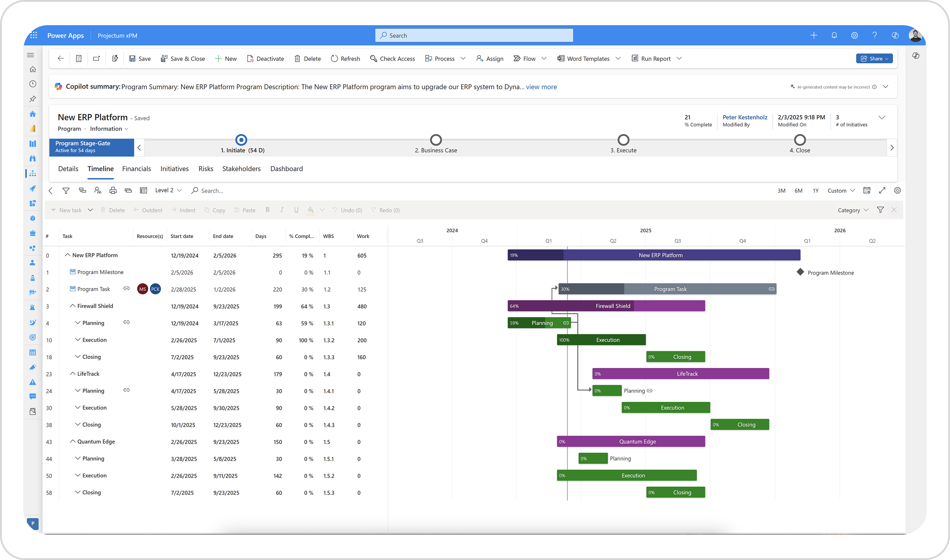
Task: Select the Close stage circle
Action: point(800,140)
